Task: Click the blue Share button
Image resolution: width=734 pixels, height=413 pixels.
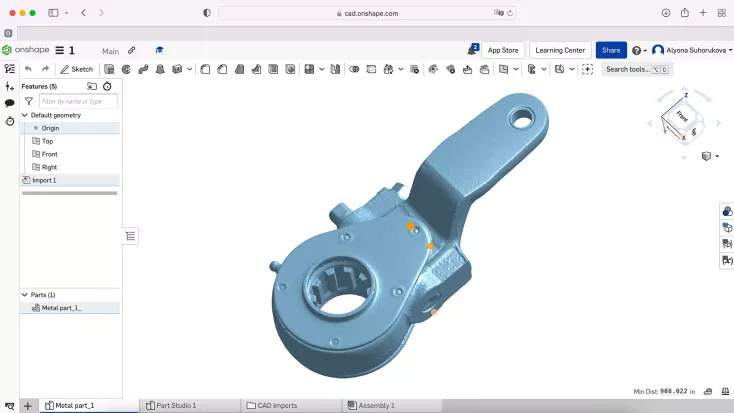Action: tap(611, 50)
